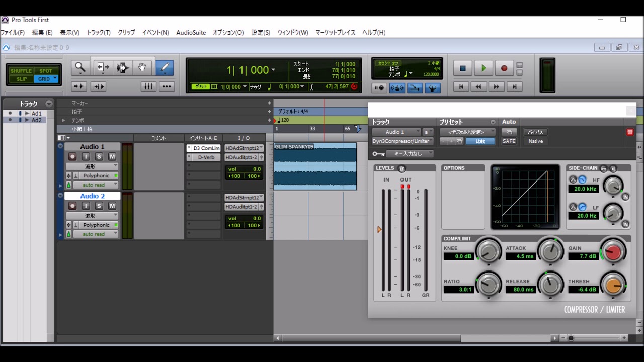Open the トラック list popup menu

[x=49, y=104]
